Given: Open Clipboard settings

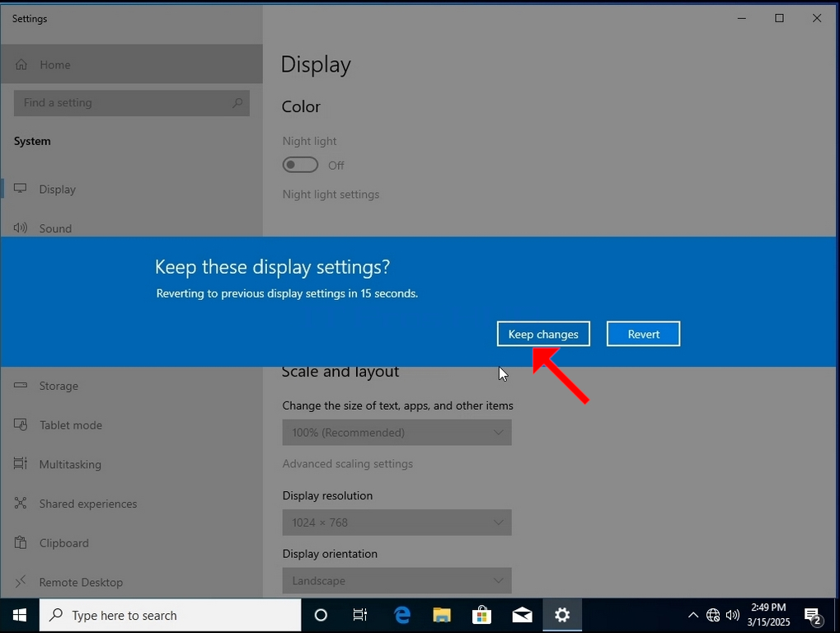Looking at the screenshot, I should [132, 543].
